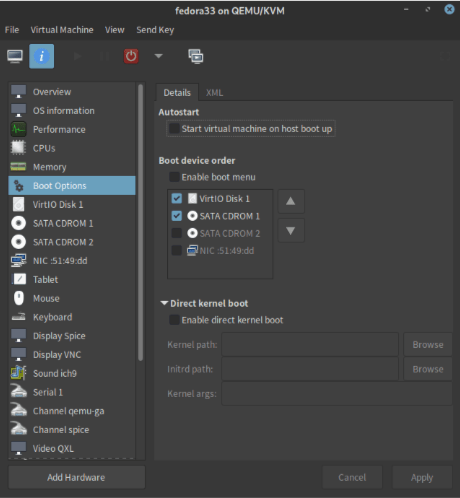Click the Cancel button
Screen dimensions: 460x498
[x=352, y=477]
